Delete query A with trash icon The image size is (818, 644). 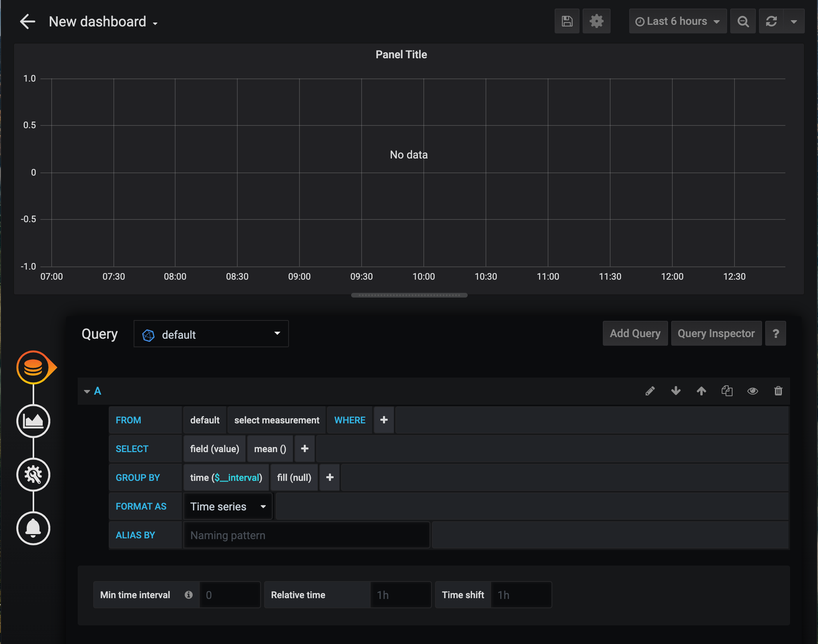(x=778, y=391)
